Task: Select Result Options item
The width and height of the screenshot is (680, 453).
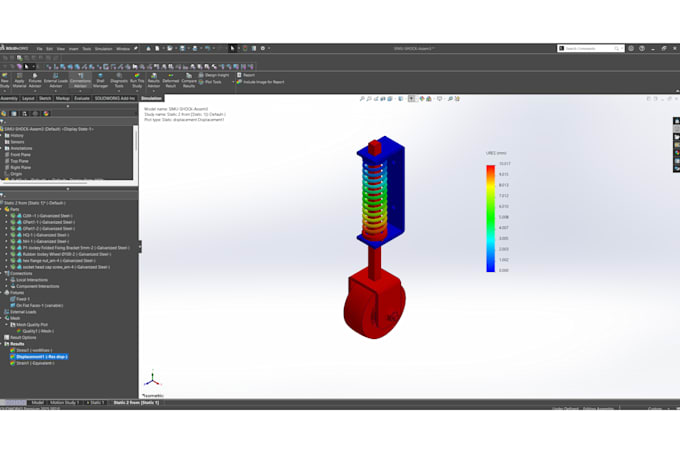Action: pyautogui.click(x=20, y=337)
